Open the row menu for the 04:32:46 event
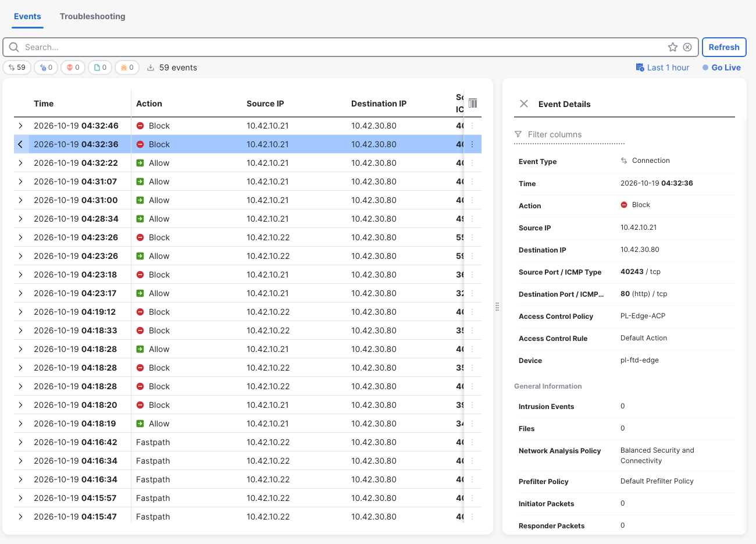Screen dimensions: 756x544 point(472,126)
